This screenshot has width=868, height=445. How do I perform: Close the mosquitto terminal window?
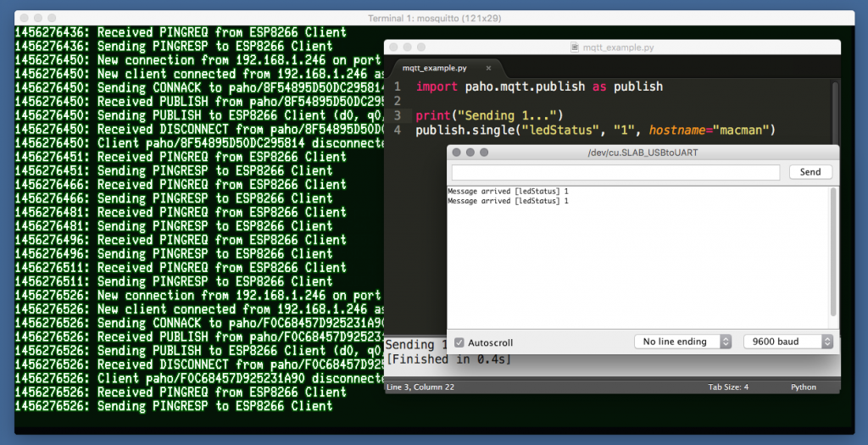tap(23, 18)
